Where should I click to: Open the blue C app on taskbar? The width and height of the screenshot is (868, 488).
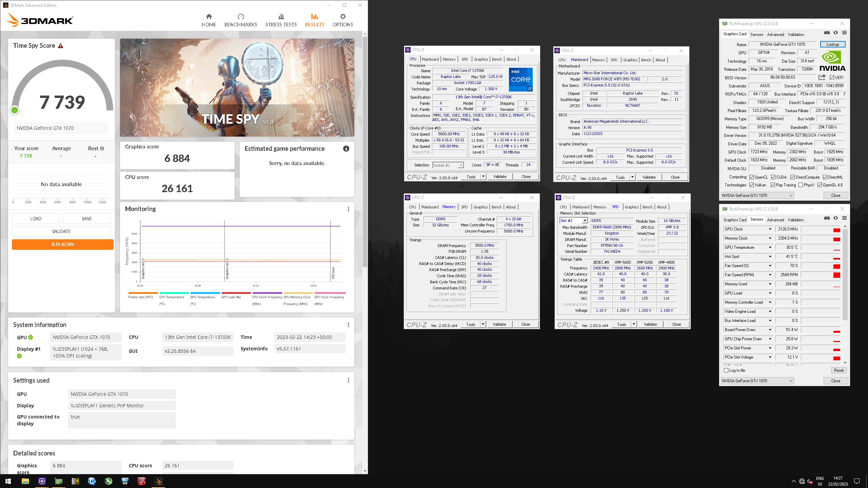(92, 481)
